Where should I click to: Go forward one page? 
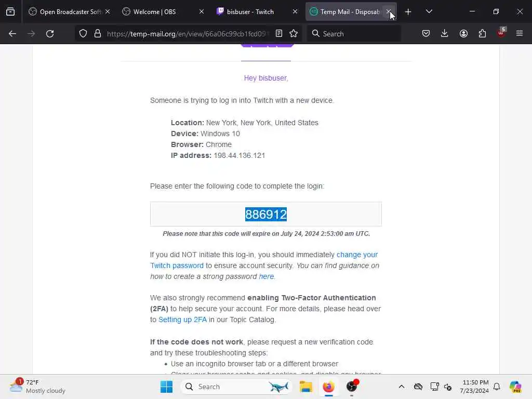pos(31,34)
